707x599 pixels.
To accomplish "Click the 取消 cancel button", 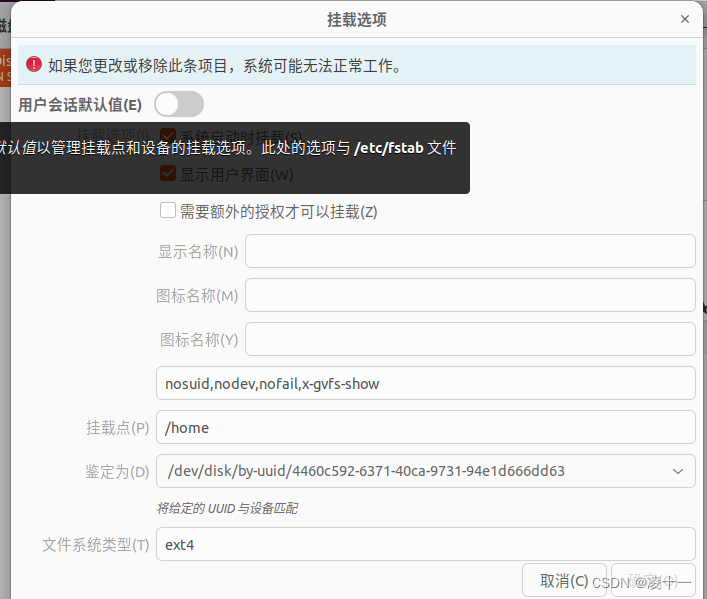I will [564, 581].
